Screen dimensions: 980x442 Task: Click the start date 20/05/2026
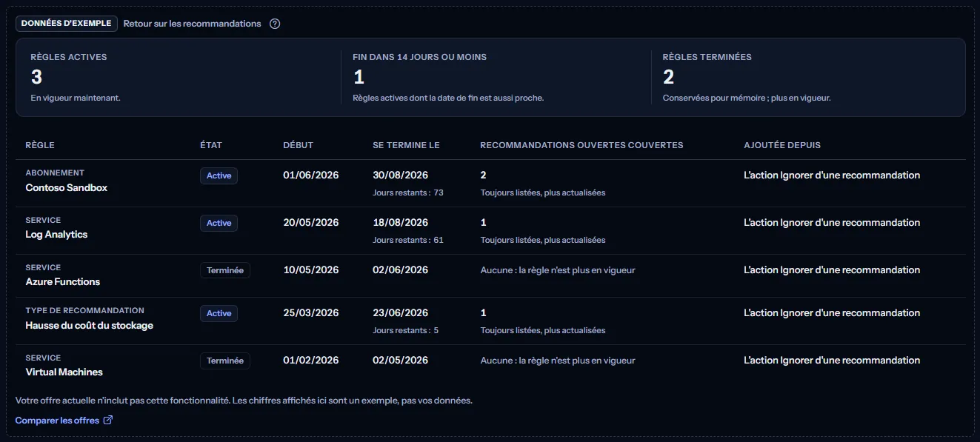tap(311, 223)
